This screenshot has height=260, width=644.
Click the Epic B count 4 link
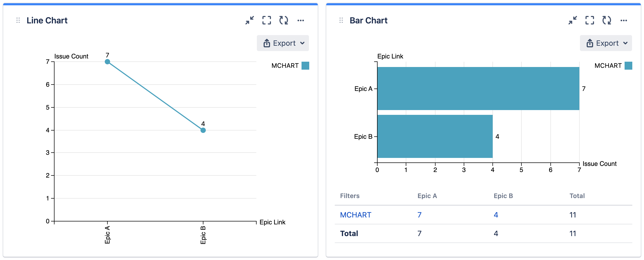click(496, 215)
